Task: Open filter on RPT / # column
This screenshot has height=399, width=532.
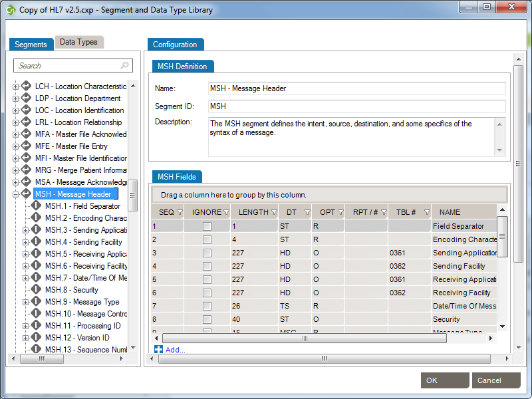Action: click(384, 212)
